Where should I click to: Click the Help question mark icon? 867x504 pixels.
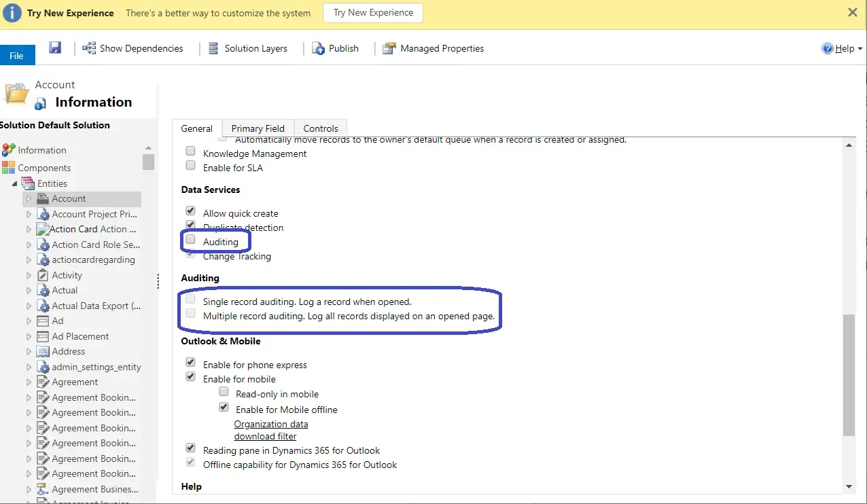pyautogui.click(x=828, y=48)
